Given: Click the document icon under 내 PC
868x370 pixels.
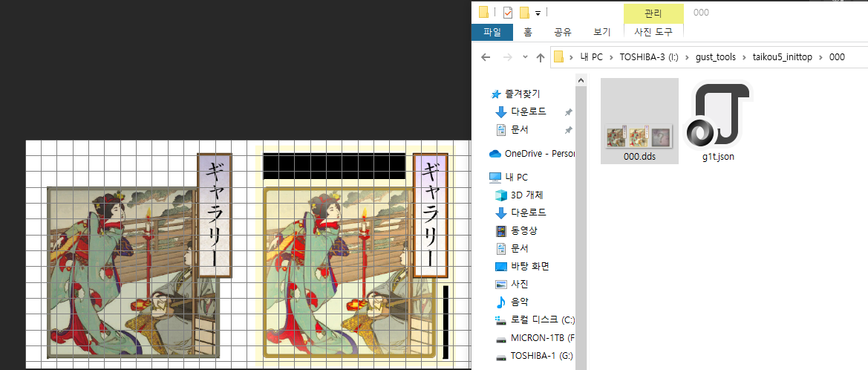Looking at the screenshot, I should (501, 249).
